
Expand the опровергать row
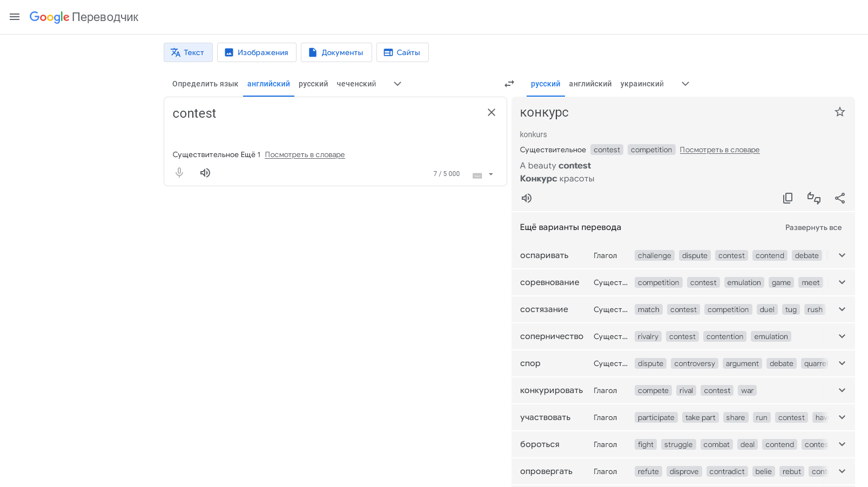pos(842,471)
